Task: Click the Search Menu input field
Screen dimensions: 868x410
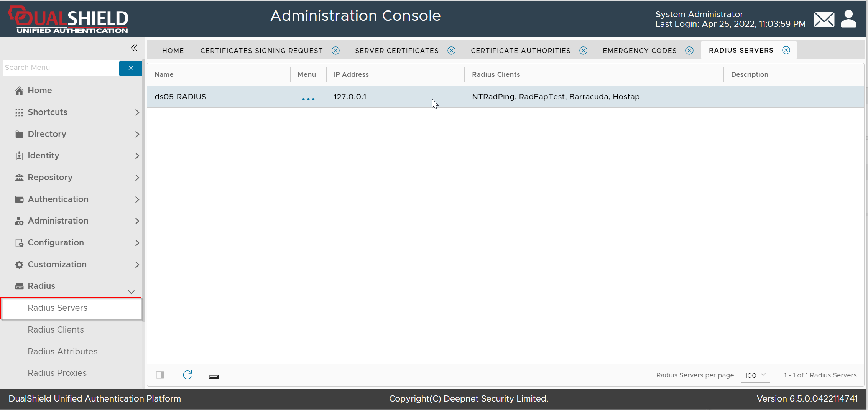Action: click(x=61, y=68)
